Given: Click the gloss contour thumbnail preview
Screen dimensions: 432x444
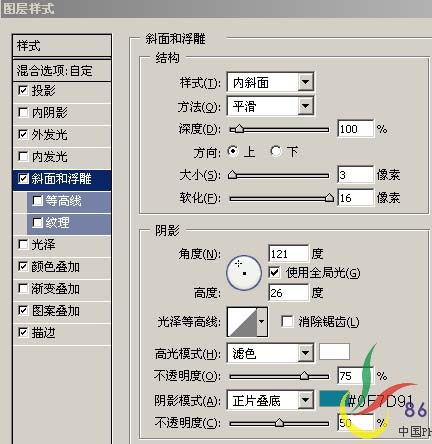Looking at the screenshot, I should [x=242, y=322].
